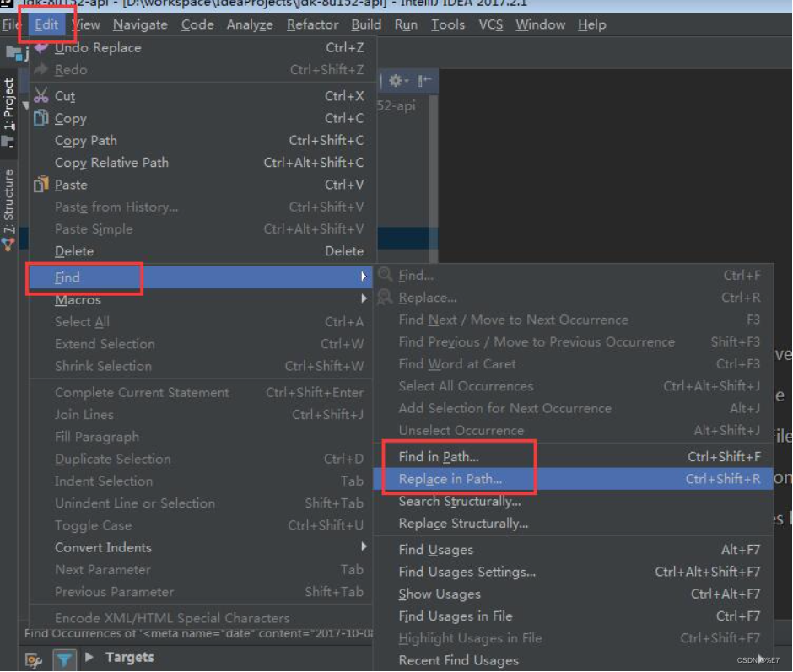The width and height of the screenshot is (793, 672).
Task: Select Replace in Path... menu item
Action: coord(450,479)
